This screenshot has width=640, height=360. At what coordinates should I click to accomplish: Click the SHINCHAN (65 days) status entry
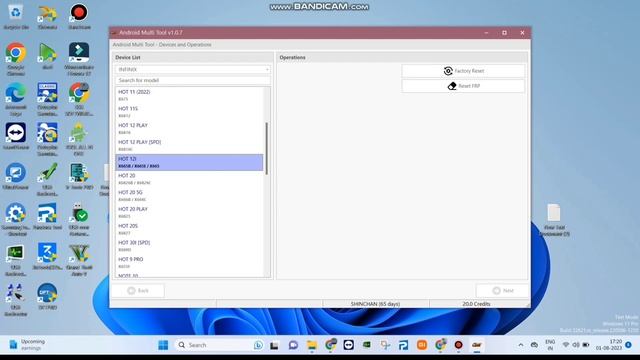[x=376, y=304]
